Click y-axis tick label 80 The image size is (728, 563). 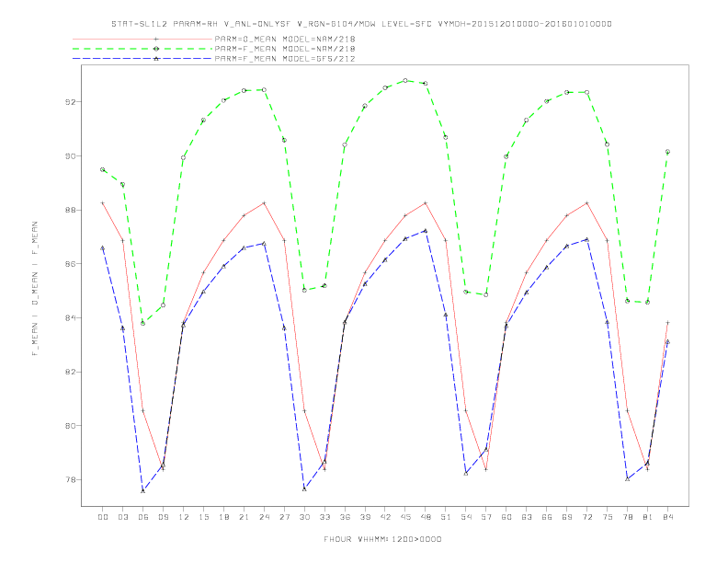70,426
